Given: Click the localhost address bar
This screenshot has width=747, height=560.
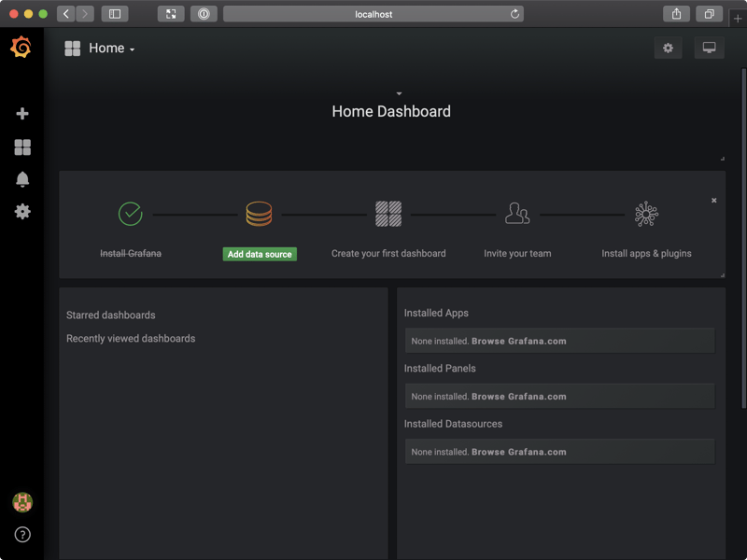Looking at the screenshot, I should click(x=373, y=14).
